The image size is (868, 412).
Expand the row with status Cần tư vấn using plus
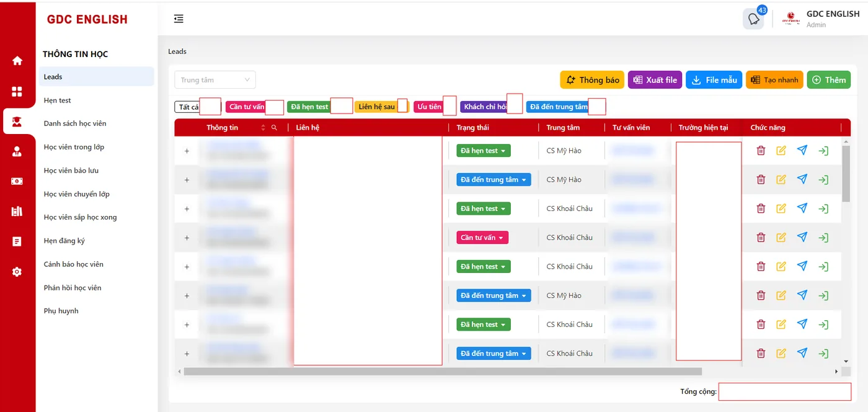187,238
